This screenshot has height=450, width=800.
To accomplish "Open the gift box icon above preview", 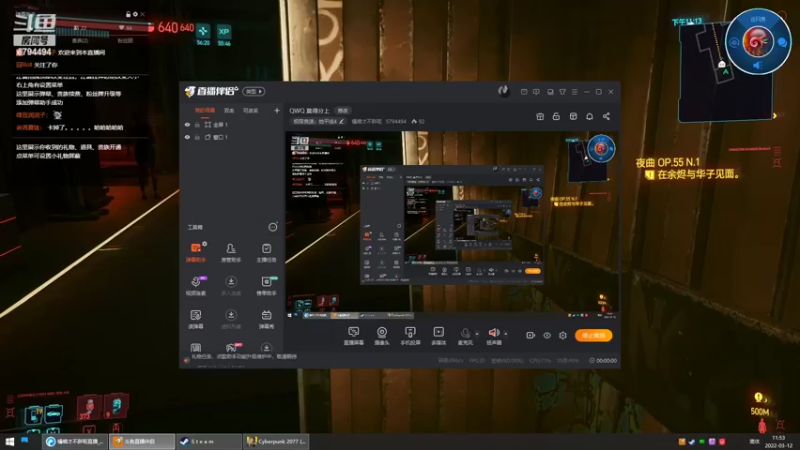I will (x=540, y=116).
